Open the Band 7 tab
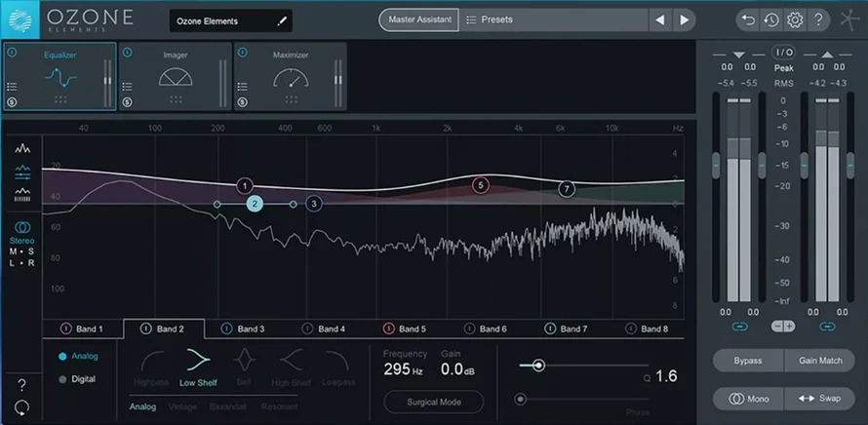The image size is (868, 425). click(x=567, y=328)
